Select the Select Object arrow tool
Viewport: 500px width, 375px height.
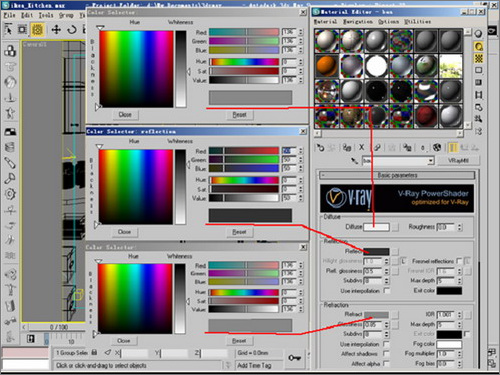[x=8, y=30]
